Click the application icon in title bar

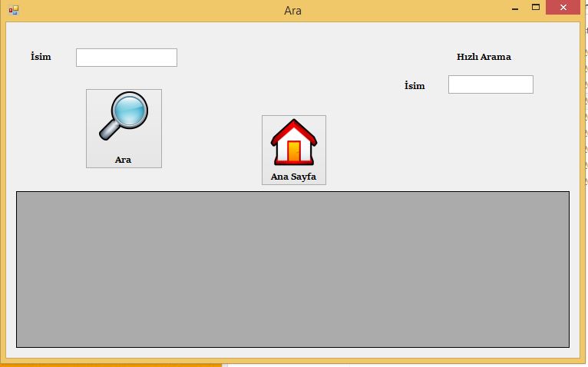(14, 11)
